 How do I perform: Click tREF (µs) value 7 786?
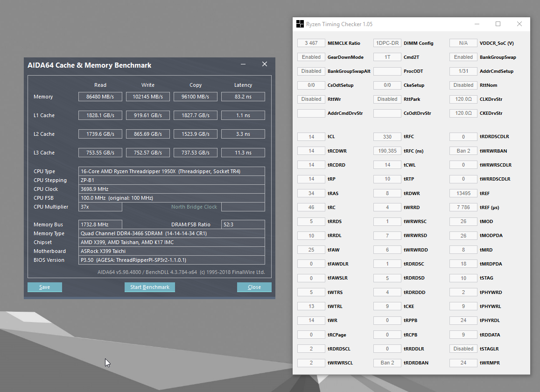tap(463, 207)
